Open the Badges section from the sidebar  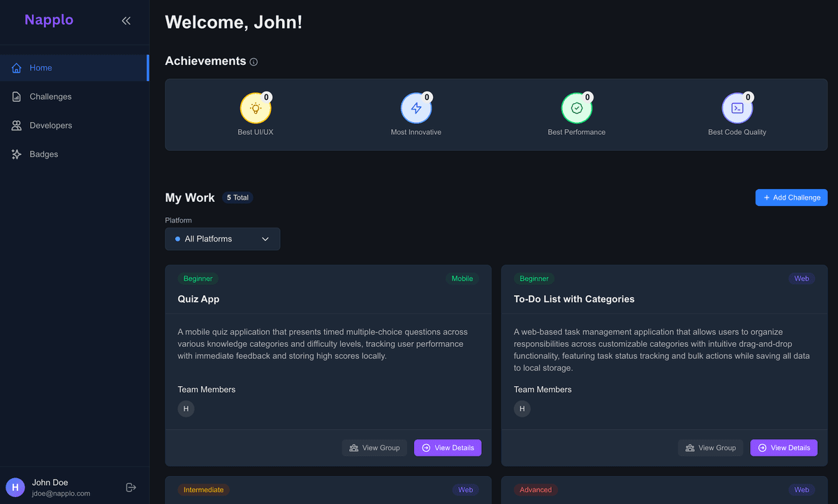coord(45,154)
